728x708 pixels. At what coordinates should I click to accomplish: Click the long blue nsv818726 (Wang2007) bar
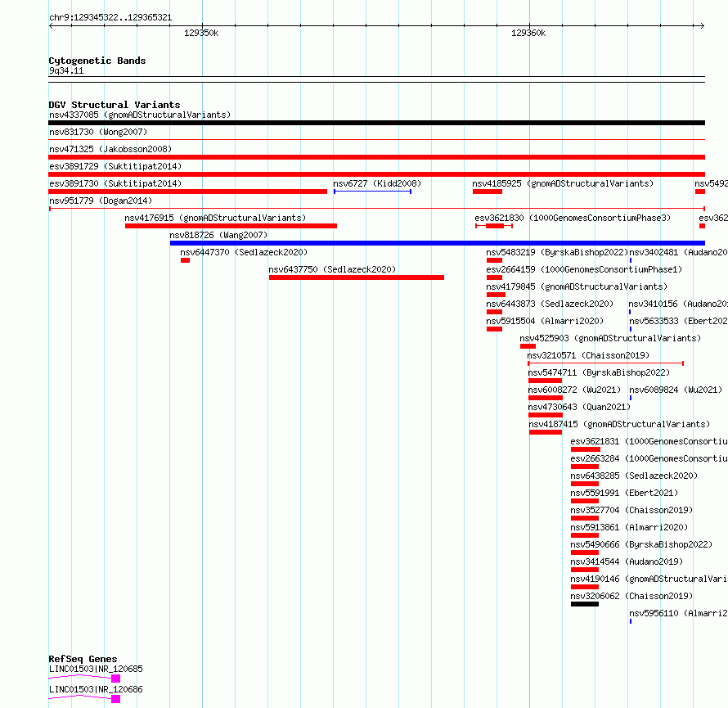coord(438,243)
